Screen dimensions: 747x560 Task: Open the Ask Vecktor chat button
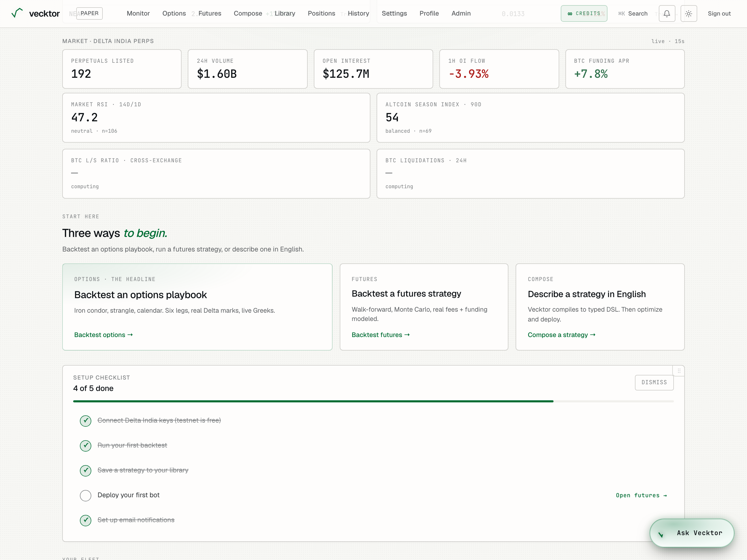(691, 533)
